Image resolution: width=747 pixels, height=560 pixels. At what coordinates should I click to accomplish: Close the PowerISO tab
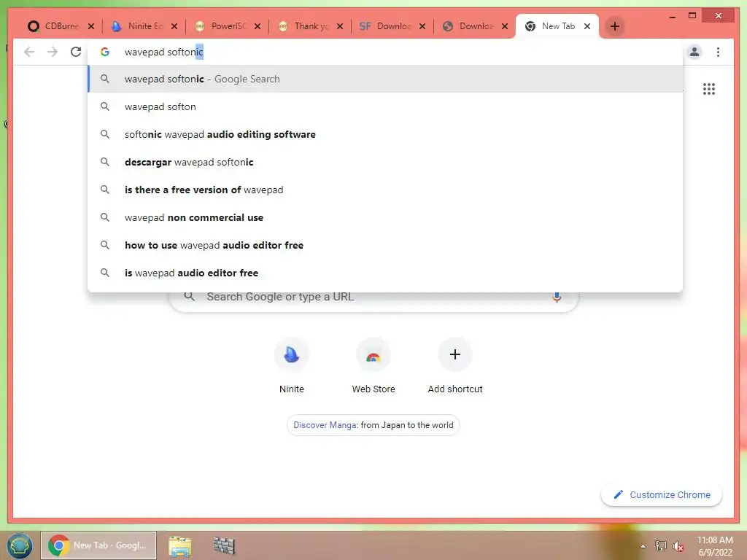(258, 26)
